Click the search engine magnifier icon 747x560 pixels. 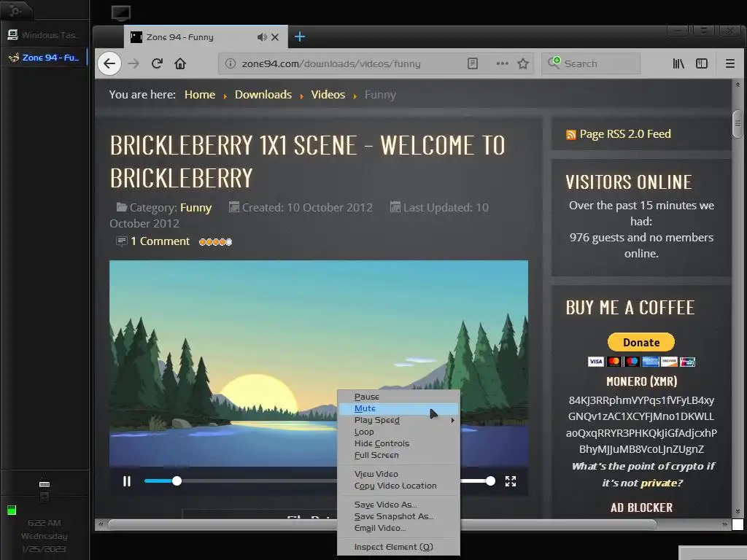(x=554, y=63)
